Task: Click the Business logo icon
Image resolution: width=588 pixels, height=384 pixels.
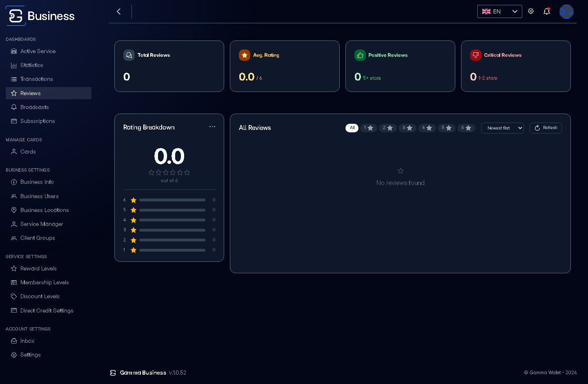Action: pos(16,16)
